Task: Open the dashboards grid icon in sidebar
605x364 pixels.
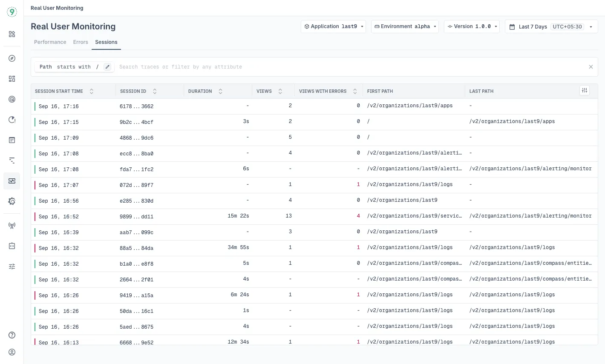Action: point(12,79)
